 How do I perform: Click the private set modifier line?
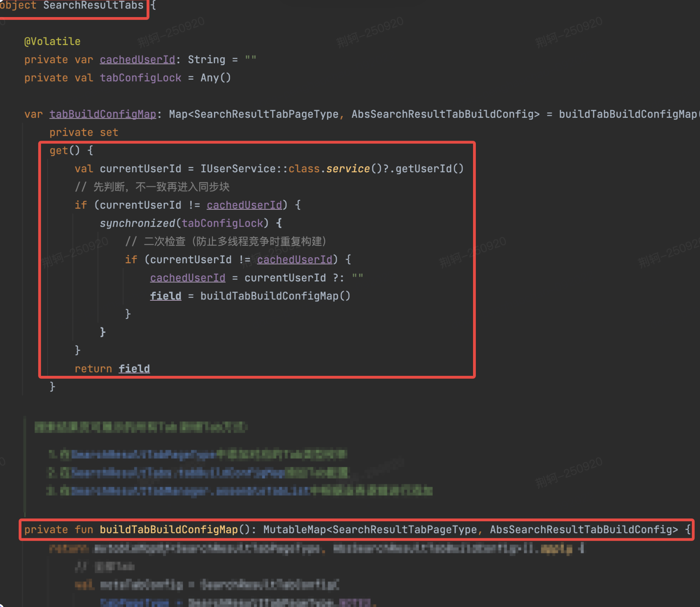[84, 132]
